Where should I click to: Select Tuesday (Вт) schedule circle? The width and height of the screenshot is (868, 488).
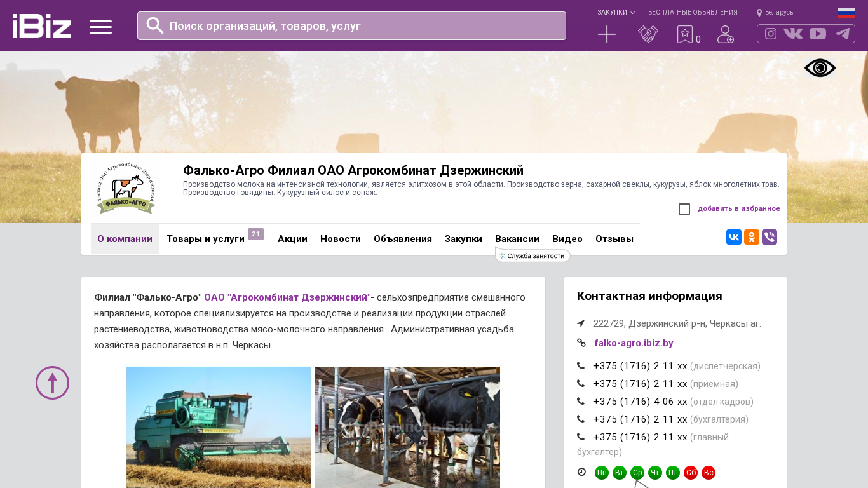[620, 473]
